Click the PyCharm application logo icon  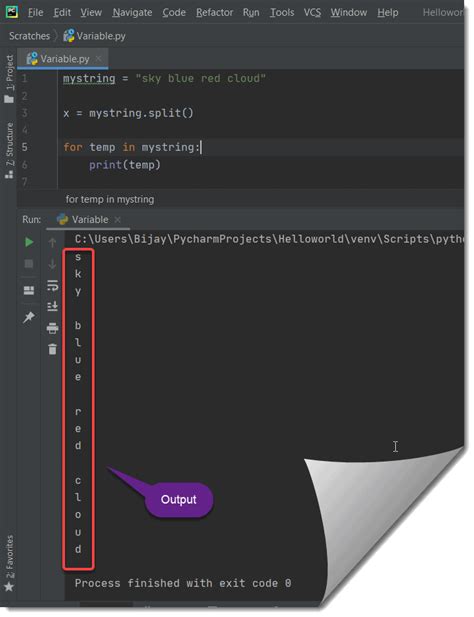12,12
